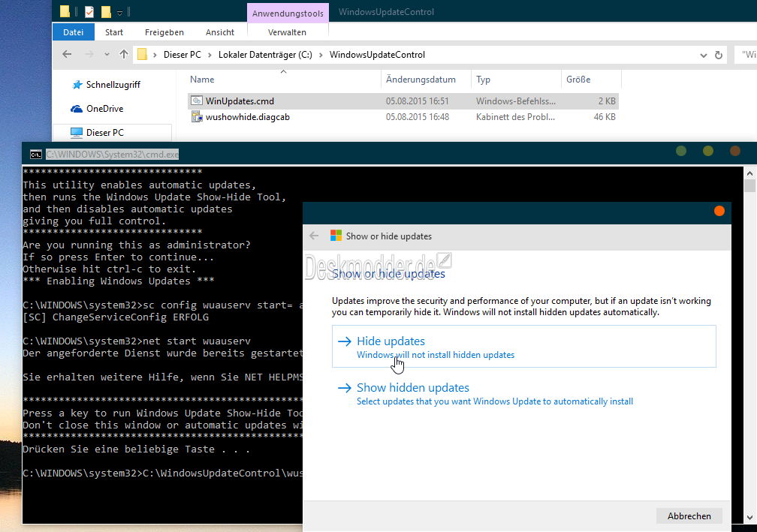
Task: Select the wushowhide.diagcab file
Action: coord(403,117)
